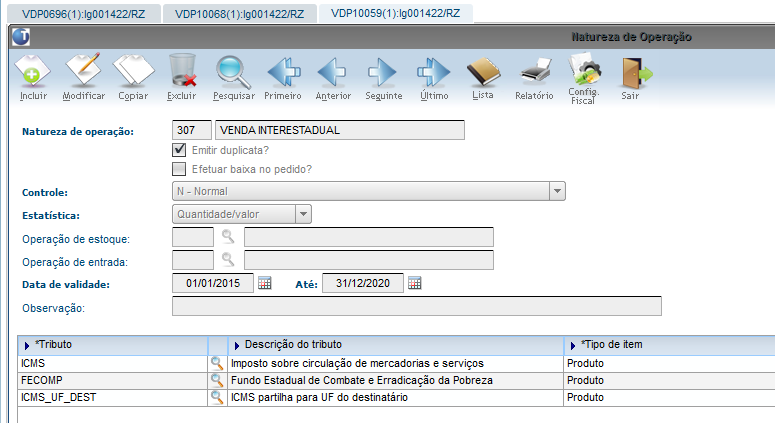Click the Copiar toolbar icon
Image resolution: width=775 pixels, height=423 pixels.
point(133,71)
